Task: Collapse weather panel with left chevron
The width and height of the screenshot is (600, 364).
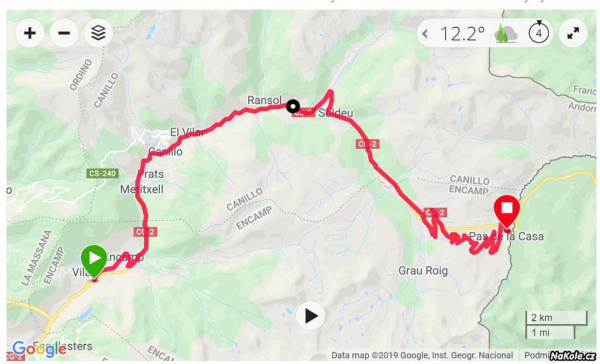Action: click(425, 33)
